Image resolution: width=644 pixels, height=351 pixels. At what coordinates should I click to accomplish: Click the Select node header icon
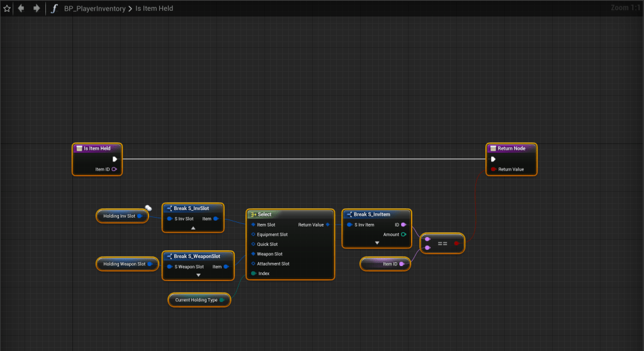pos(252,214)
